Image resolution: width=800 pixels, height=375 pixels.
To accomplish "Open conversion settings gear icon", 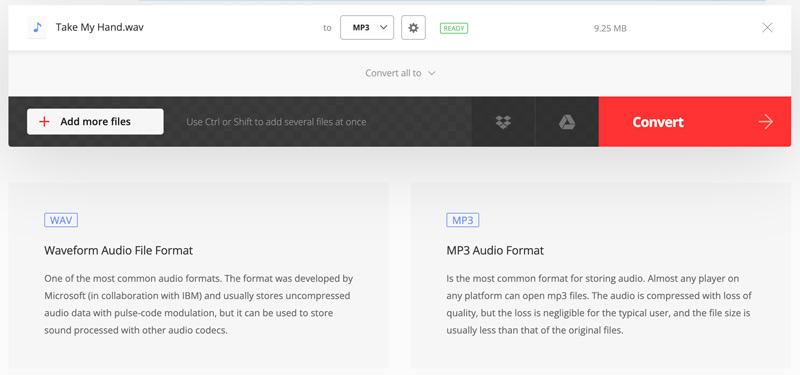I will point(413,28).
